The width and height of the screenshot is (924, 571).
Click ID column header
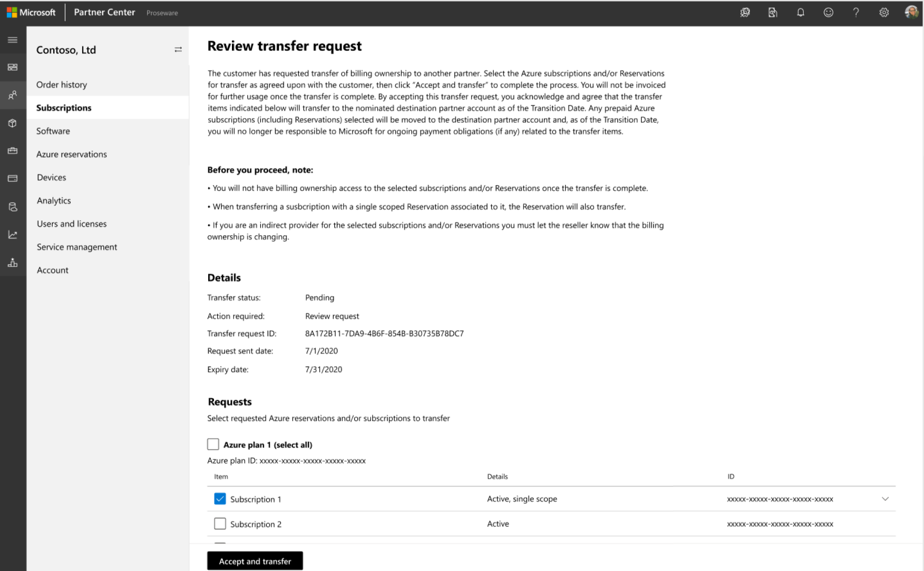pyautogui.click(x=731, y=477)
